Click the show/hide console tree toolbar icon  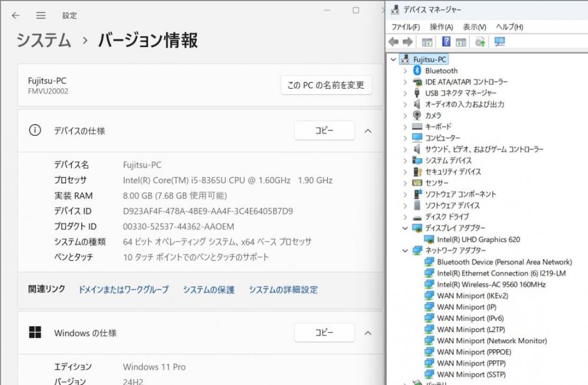click(427, 42)
